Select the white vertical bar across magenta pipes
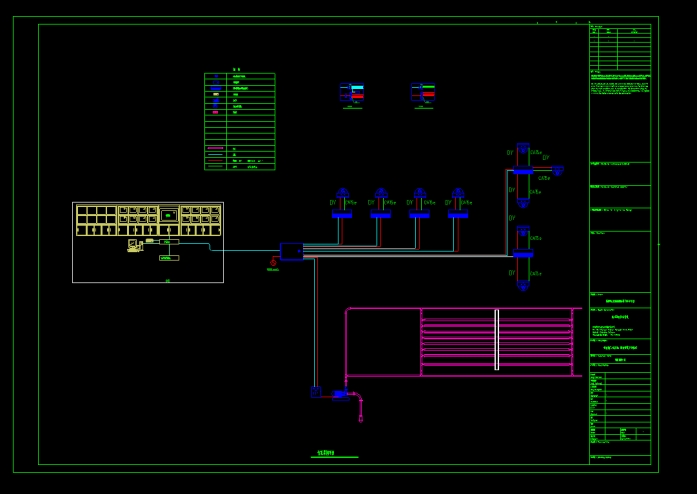697x494 pixels. pyautogui.click(x=497, y=340)
